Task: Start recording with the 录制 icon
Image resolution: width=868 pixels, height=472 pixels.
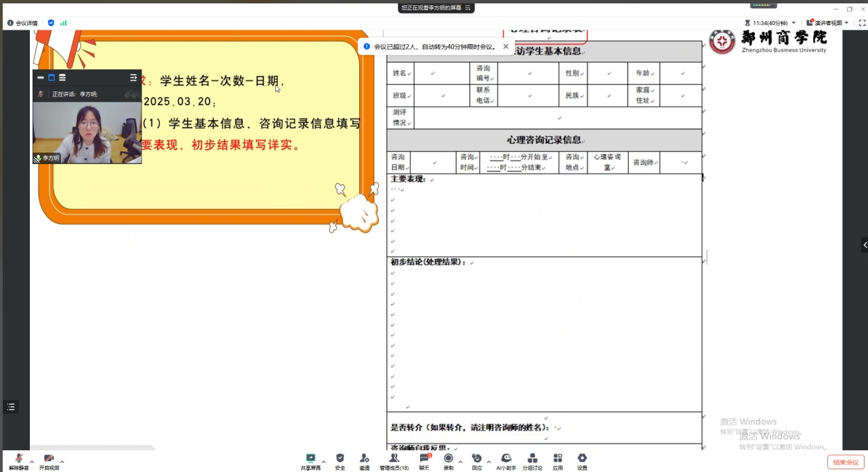Action: [449, 460]
